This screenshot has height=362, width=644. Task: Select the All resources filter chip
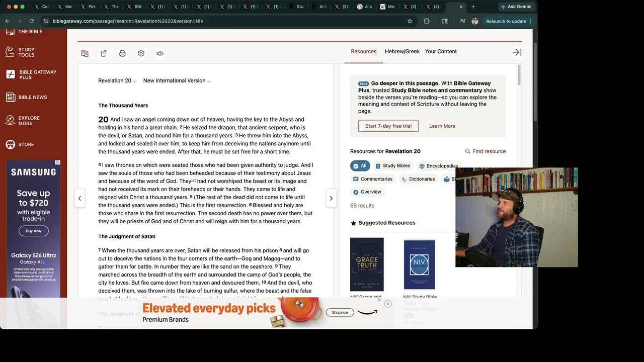(x=360, y=165)
